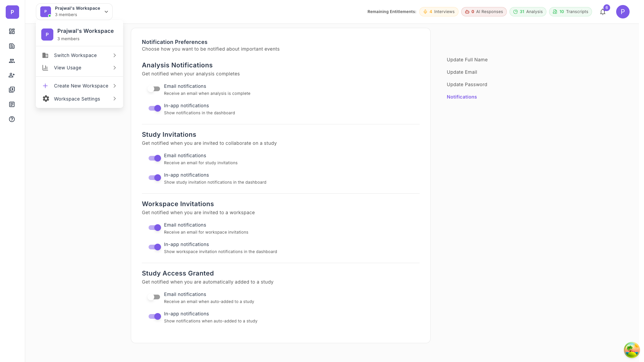This screenshot has height=362, width=644.
Task: Open the people group icon in sidebar
Action: click(x=12, y=61)
